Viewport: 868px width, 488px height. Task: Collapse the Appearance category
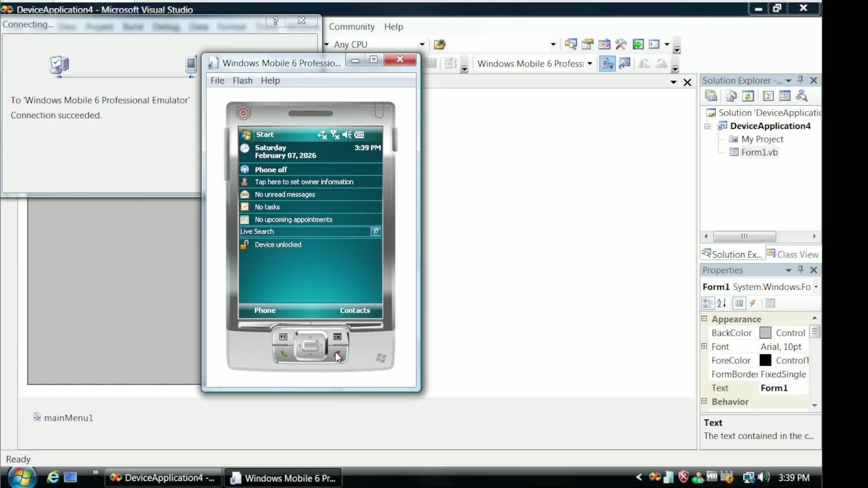click(x=704, y=319)
